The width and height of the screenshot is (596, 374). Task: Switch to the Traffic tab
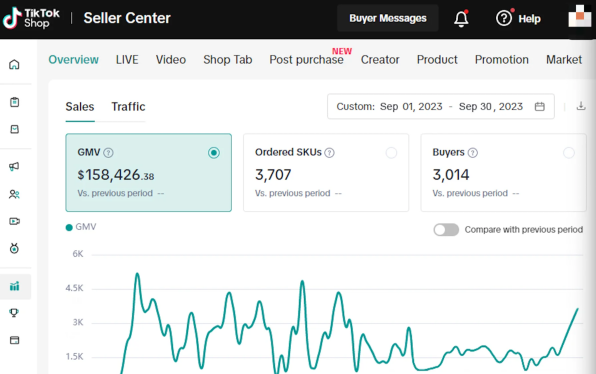coord(128,107)
